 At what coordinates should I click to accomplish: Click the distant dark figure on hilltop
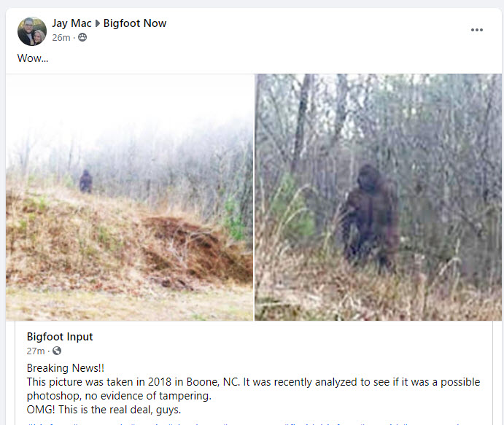click(86, 182)
